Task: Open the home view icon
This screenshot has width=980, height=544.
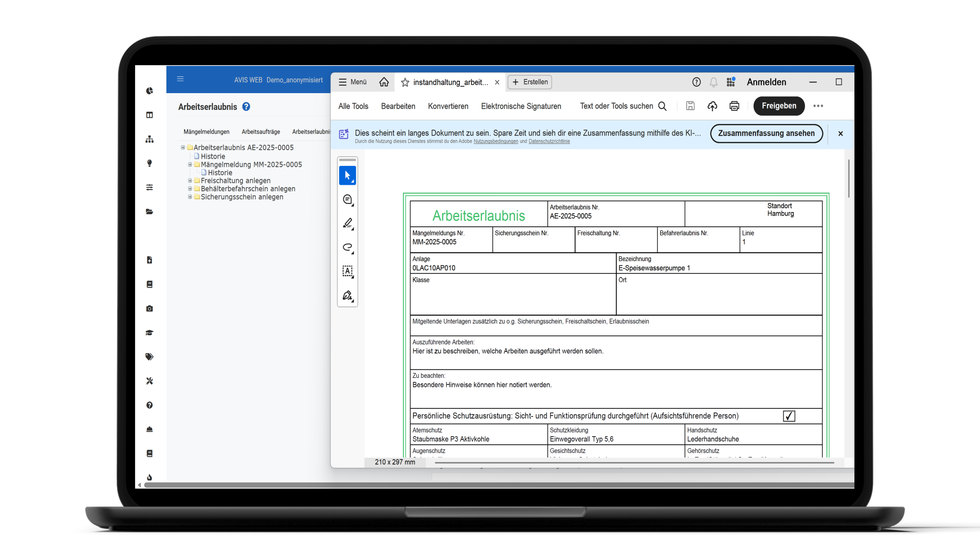Action: pyautogui.click(x=384, y=82)
